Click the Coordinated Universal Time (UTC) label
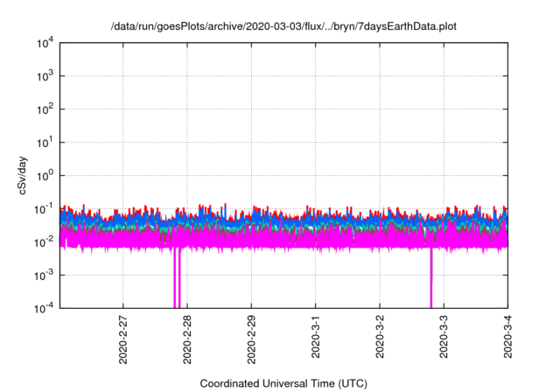 pos(283,383)
